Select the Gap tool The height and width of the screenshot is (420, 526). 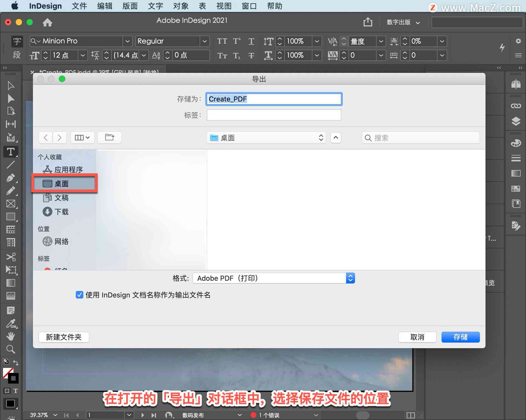click(x=11, y=124)
